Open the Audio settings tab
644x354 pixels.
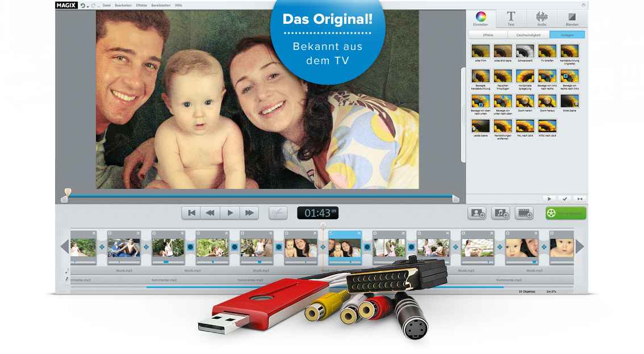coord(541,18)
